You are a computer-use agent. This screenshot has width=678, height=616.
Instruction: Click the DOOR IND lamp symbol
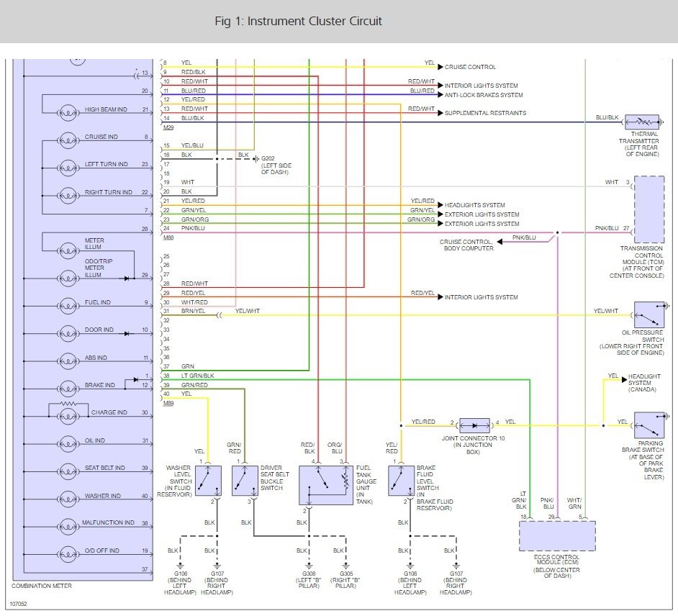[x=68, y=334]
